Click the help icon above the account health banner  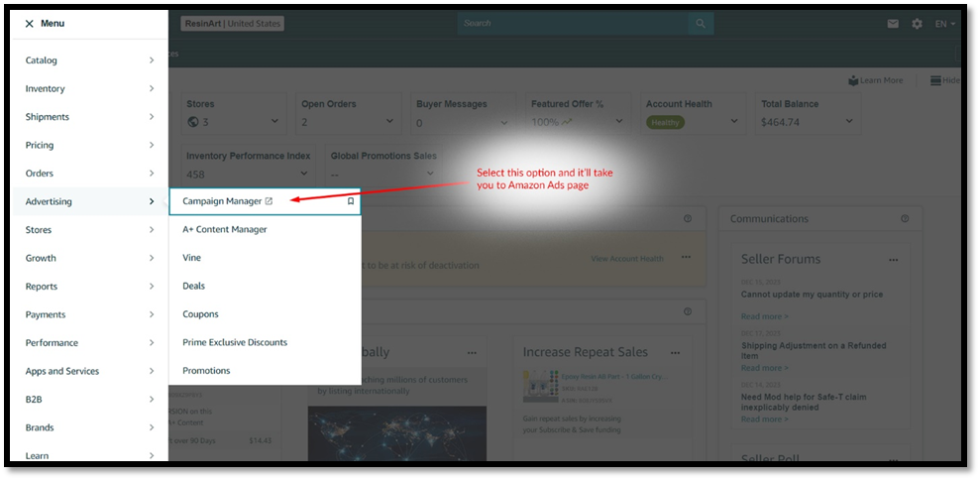click(688, 219)
